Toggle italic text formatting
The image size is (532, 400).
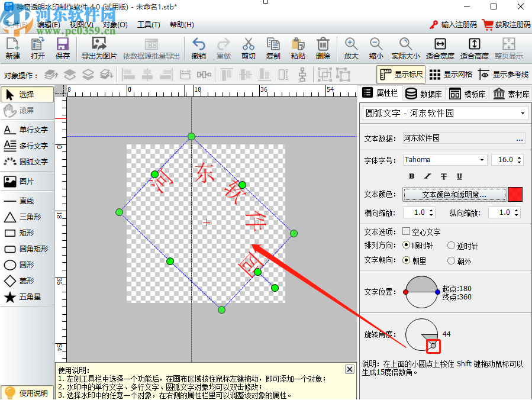pyautogui.click(x=427, y=176)
